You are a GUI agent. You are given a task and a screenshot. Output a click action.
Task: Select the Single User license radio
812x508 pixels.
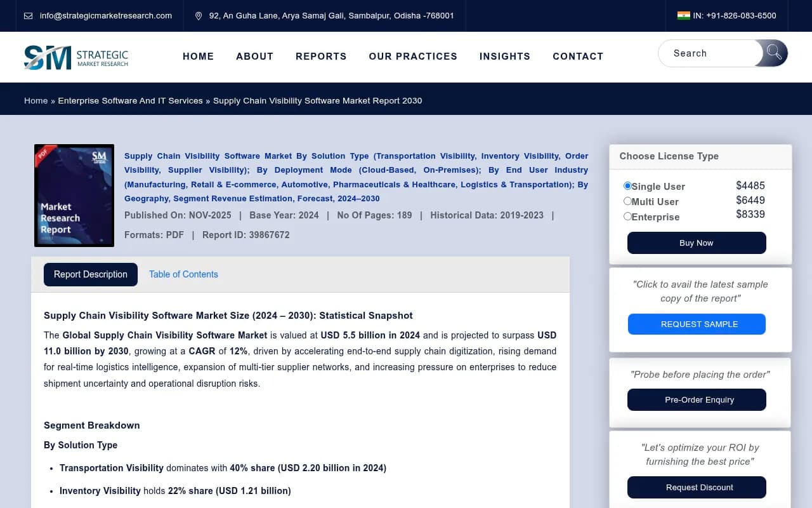[x=627, y=186]
